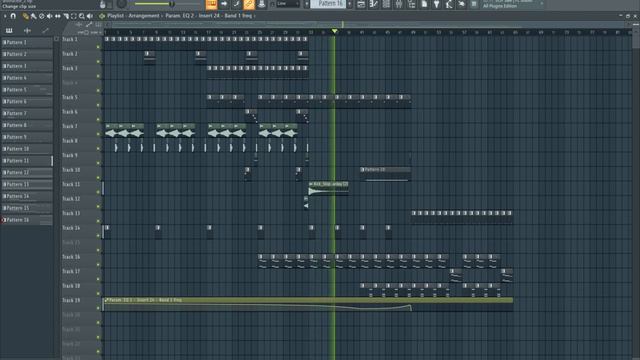The width and height of the screenshot is (640, 360).
Task: Open the Piano roll view icon
Action: coord(373,4)
